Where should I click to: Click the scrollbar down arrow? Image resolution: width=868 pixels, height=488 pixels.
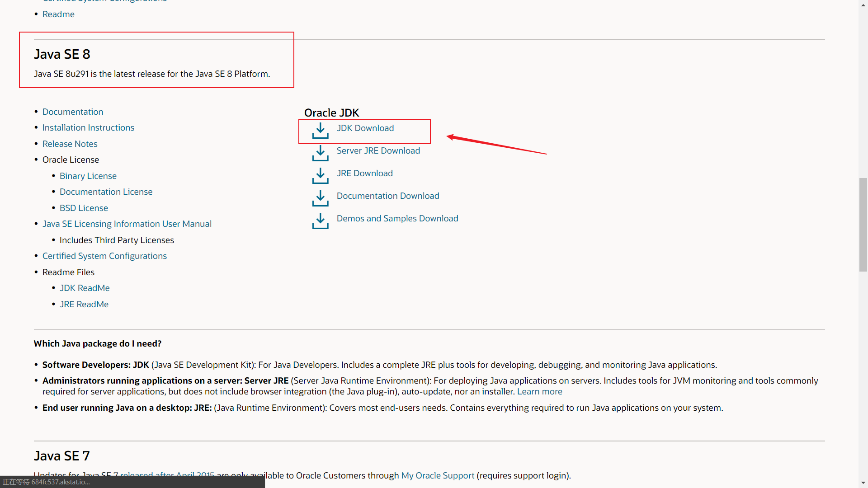click(x=863, y=483)
